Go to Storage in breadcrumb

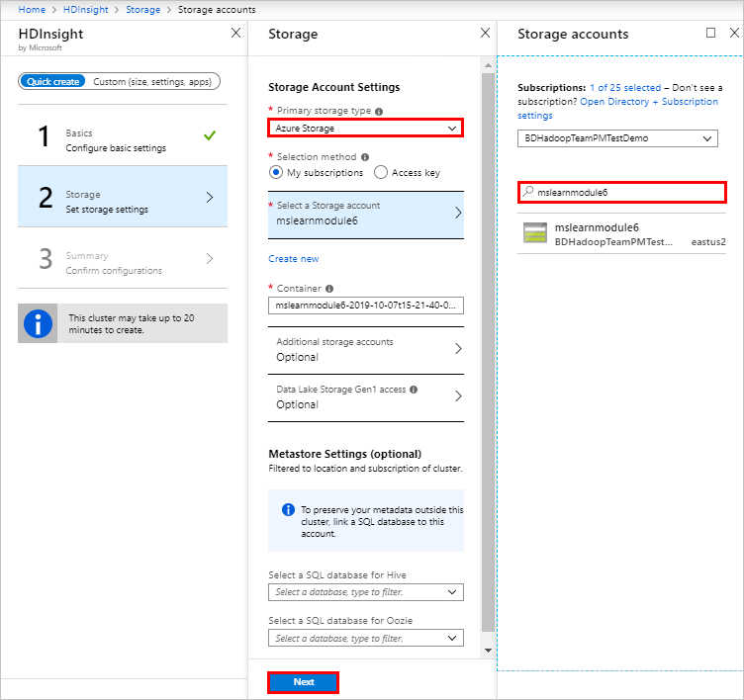[142, 10]
